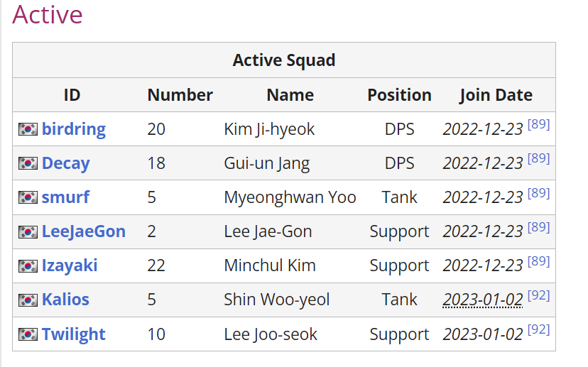
Task: Click the flag icon next to Decay
Action: (x=28, y=163)
